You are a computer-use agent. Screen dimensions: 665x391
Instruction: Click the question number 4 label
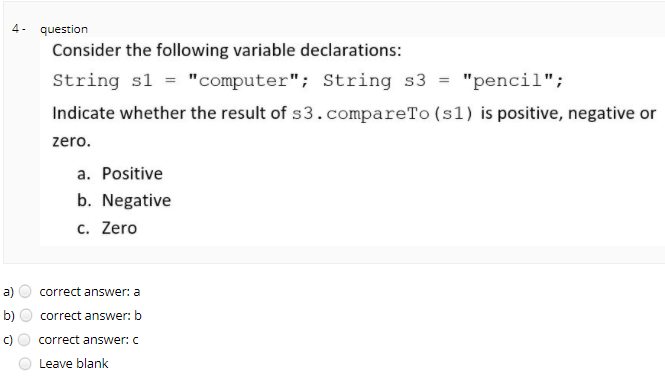coord(18,29)
